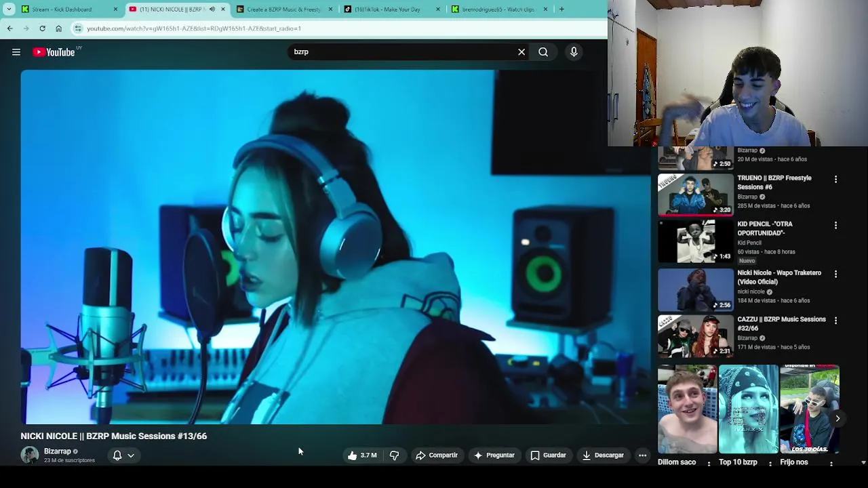Screen dimensions: 868x488
Task: Dislike the video with thumbs-down icon
Action: tap(394, 455)
